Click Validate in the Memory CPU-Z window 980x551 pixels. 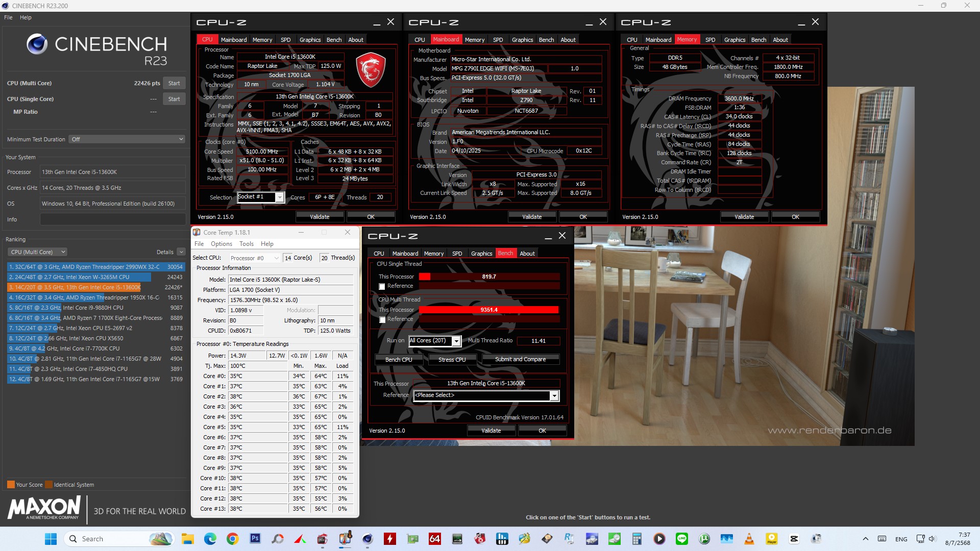click(x=744, y=217)
